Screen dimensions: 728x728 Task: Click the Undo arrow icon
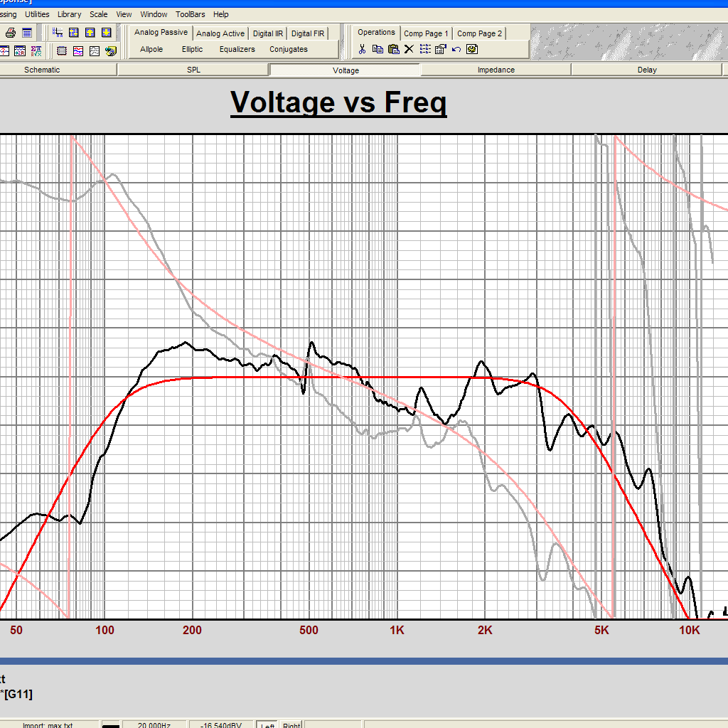456,49
